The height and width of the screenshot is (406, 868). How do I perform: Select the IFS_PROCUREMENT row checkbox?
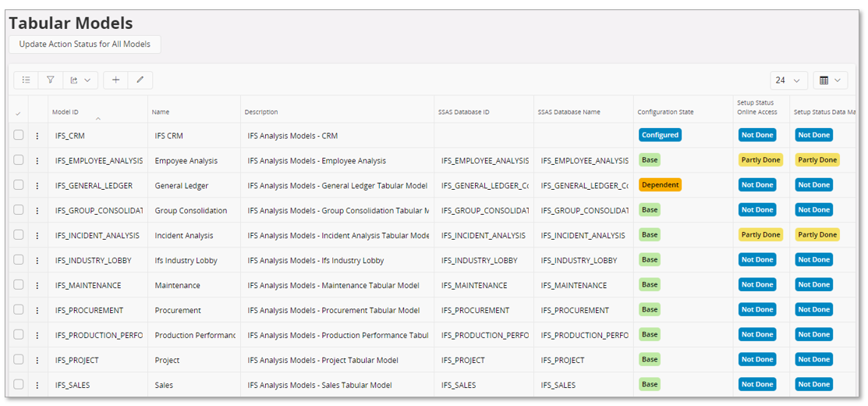[19, 310]
